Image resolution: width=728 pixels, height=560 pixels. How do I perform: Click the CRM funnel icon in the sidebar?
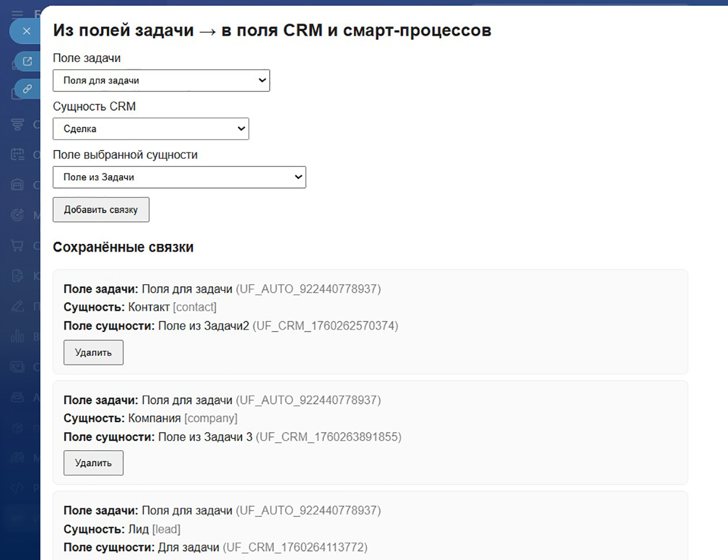(18, 124)
